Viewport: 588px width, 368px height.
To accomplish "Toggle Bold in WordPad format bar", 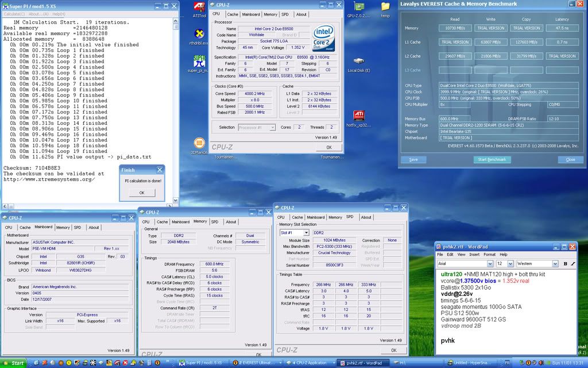I will tap(565, 263).
